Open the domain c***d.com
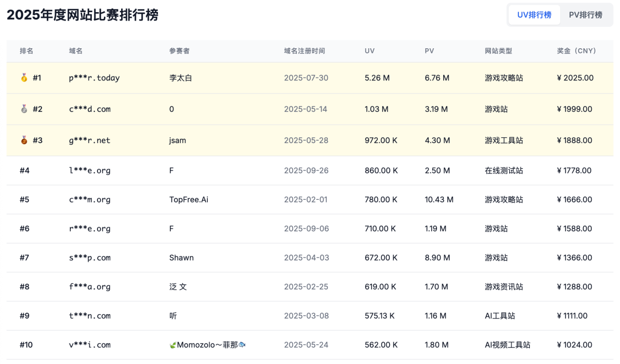The width and height of the screenshot is (620, 364). (89, 109)
